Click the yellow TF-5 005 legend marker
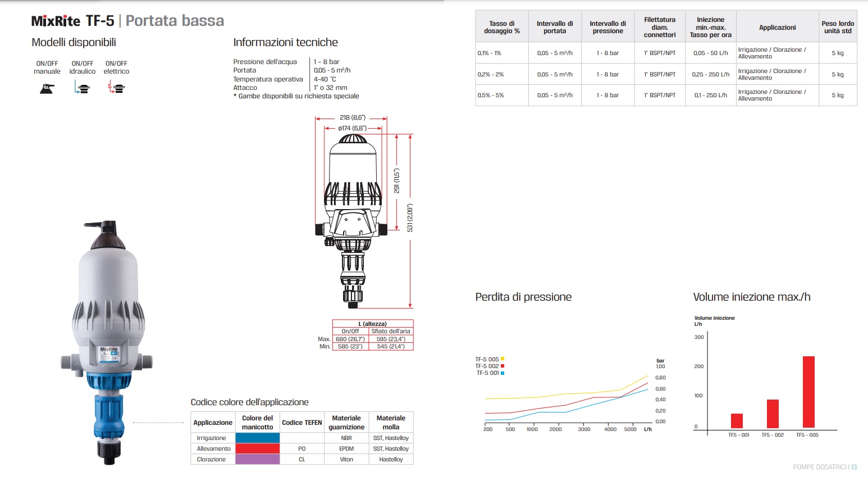Viewport: 868px width, 485px height. click(502, 359)
